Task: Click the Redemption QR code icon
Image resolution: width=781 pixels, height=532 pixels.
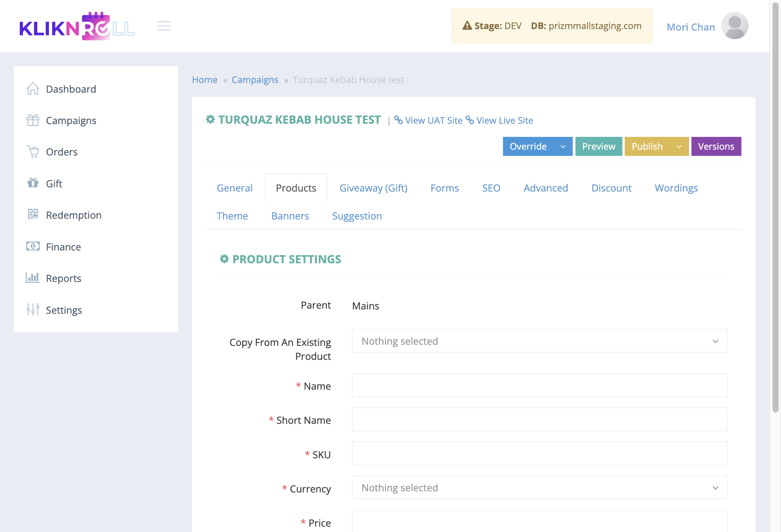Action: click(33, 214)
